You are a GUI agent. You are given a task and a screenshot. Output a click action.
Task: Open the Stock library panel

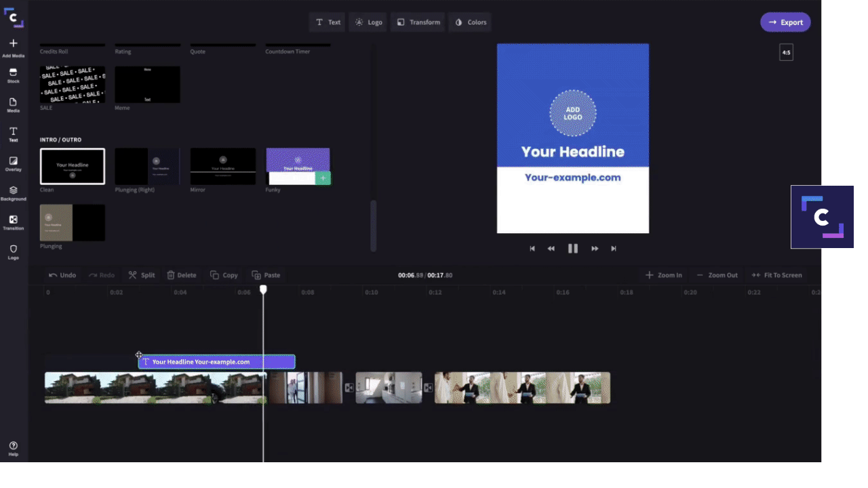[14, 75]
